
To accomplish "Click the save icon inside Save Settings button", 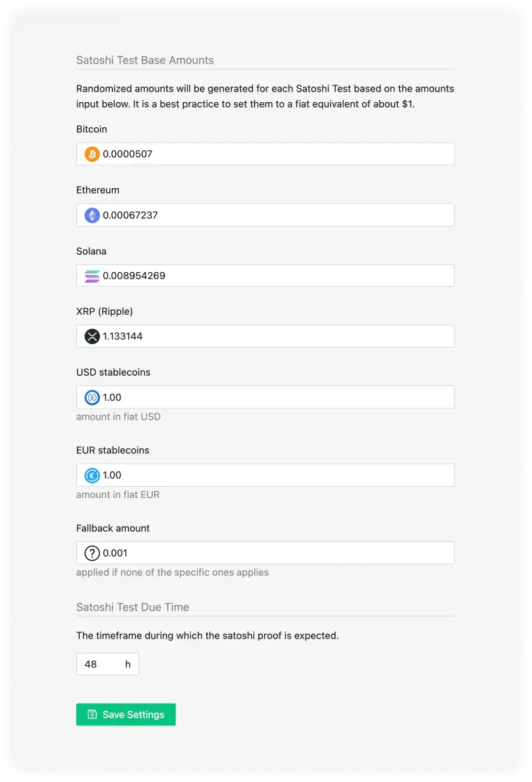I will (x=92, y=714).
